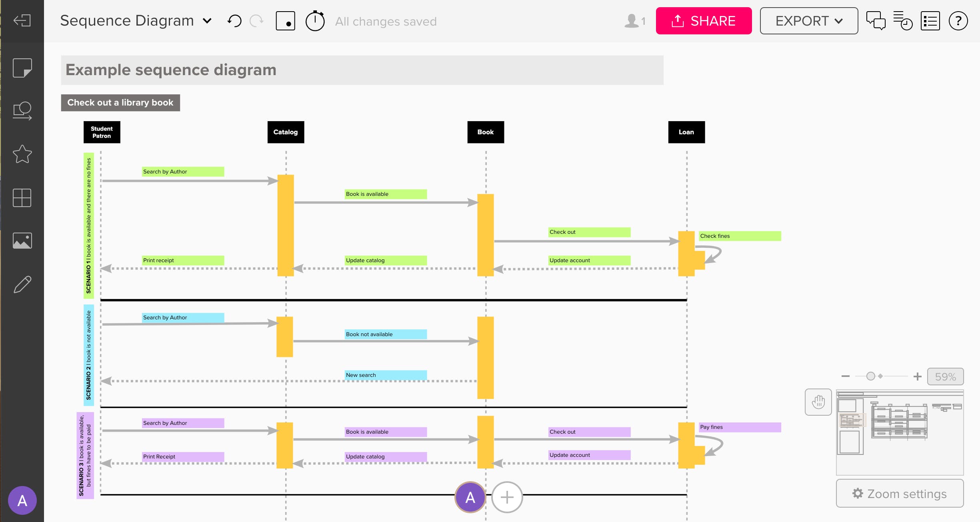The width and height of the screenshot is (980, 522).
Task: Open the Help menu
Action: point(958,21)
